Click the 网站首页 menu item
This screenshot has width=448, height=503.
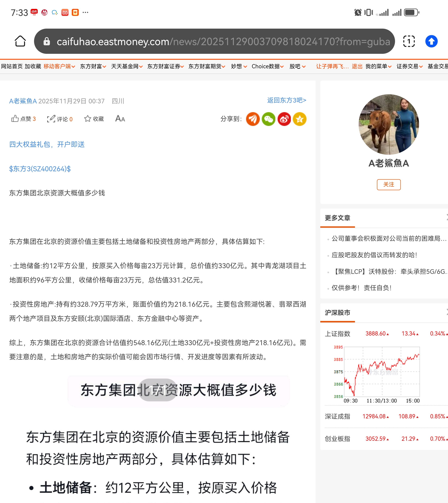pyautogui.click(x=12, y=67)
